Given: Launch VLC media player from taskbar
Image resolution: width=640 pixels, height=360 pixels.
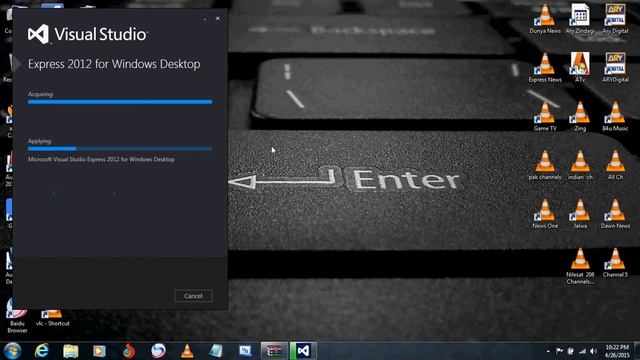Looking at the screenshot, I should pyautogui.click(x=187, y=351).
